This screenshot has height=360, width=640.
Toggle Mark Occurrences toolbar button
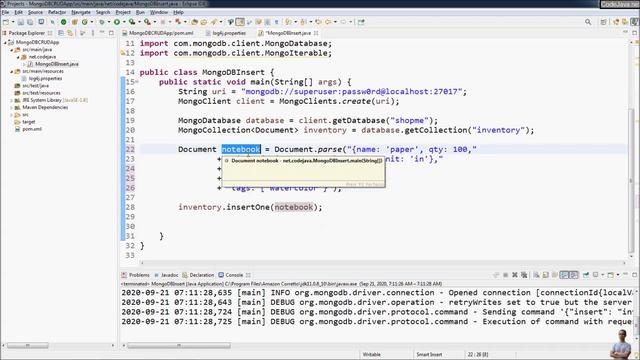(240, 22)
